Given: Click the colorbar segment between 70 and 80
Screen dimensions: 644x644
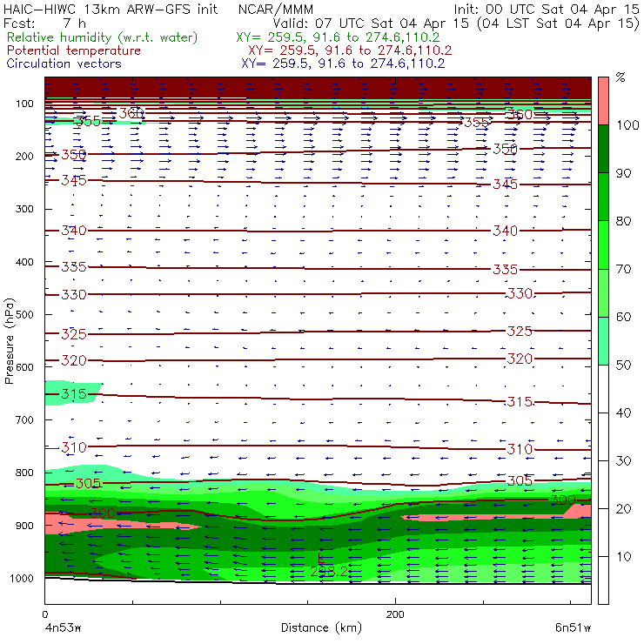Looking at the screenshot, I should [x=603, y=245].
